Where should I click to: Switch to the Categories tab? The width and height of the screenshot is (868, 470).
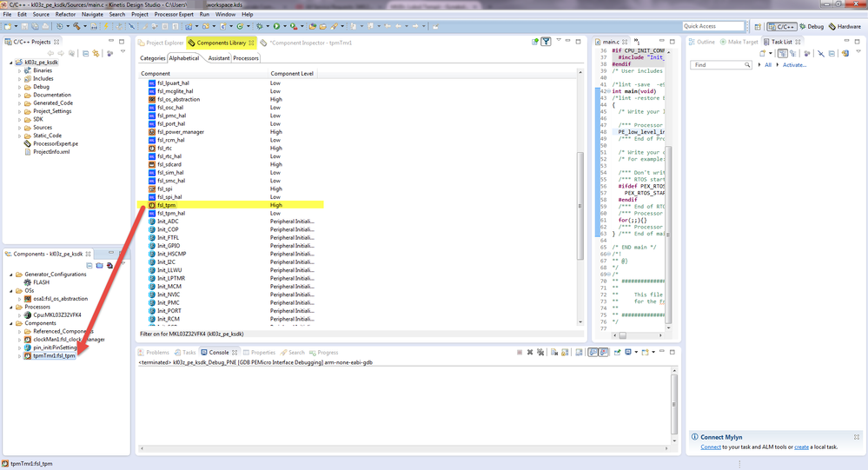click(152, 58)
